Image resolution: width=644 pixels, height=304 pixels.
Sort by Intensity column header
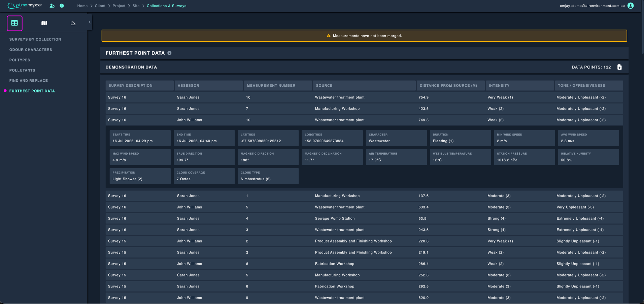point(520,85)
